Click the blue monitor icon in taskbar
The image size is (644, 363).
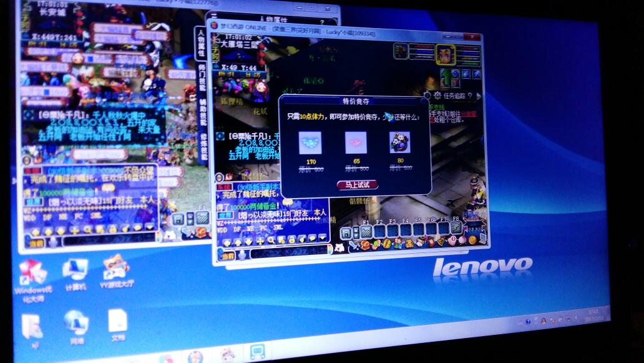pyautogui.click(x=258, y=351)
